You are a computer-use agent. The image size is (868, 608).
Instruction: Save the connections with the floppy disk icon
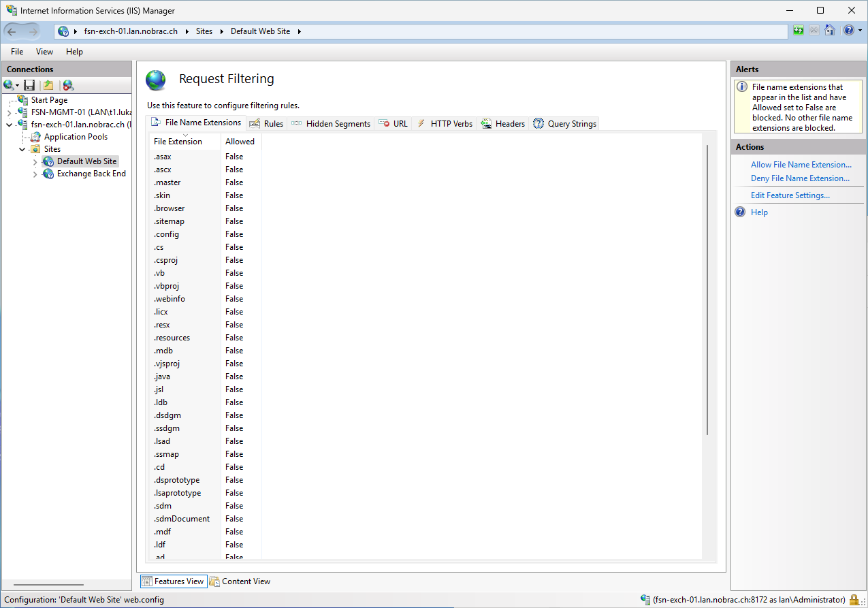[x=29, y=85]
